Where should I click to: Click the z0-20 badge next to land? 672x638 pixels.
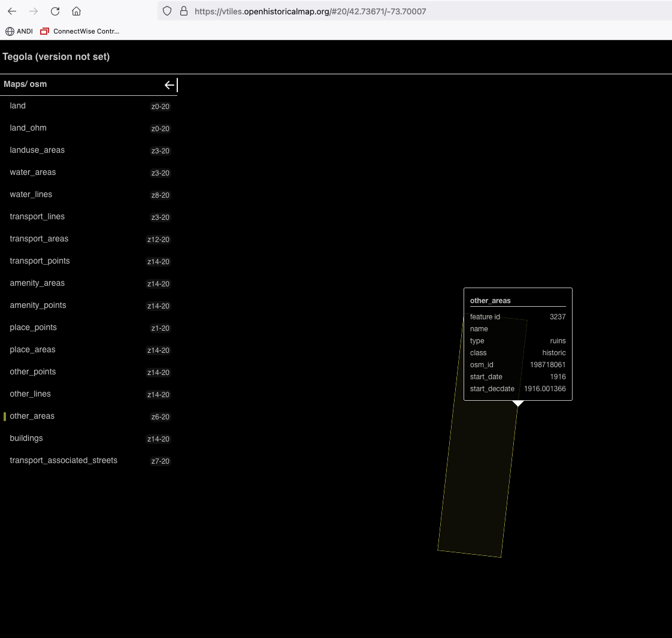(x=160, y=106)
